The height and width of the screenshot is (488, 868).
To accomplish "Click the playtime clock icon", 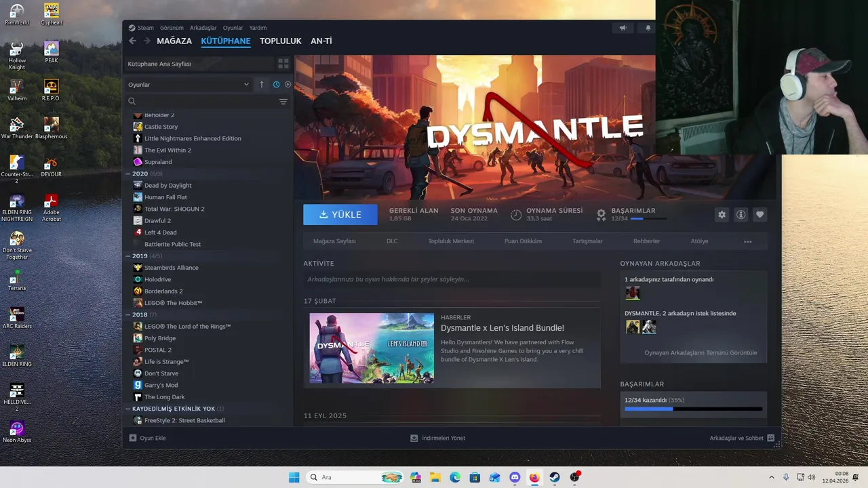I will [x=516, y=215].
